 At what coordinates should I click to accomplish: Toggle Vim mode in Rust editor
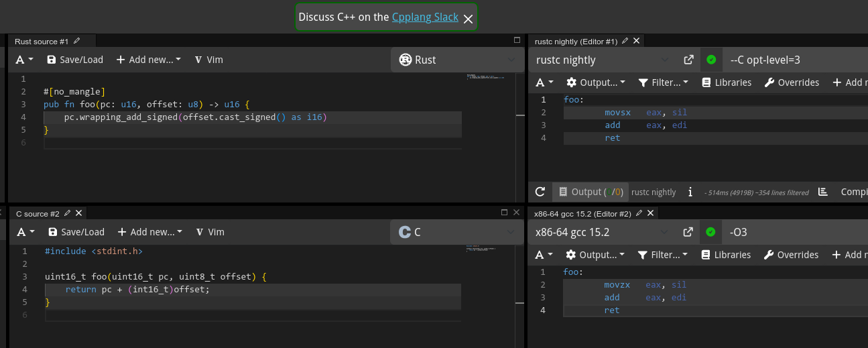tap(208, 60)
